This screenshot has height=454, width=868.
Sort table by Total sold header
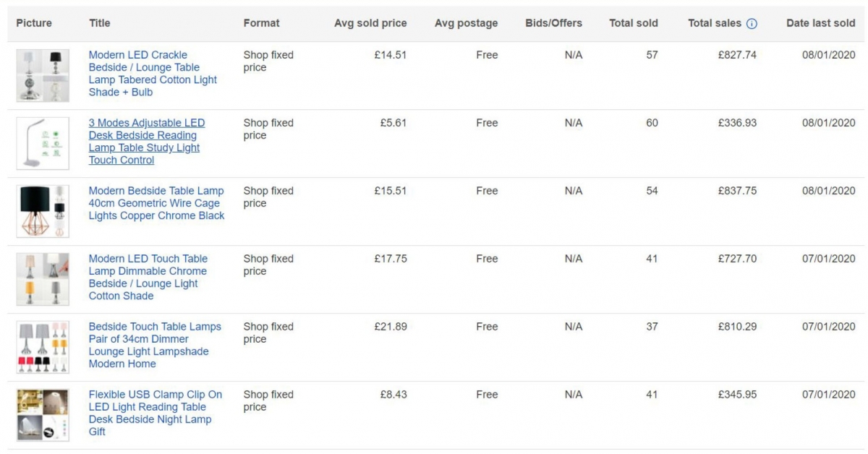[633, 23]
